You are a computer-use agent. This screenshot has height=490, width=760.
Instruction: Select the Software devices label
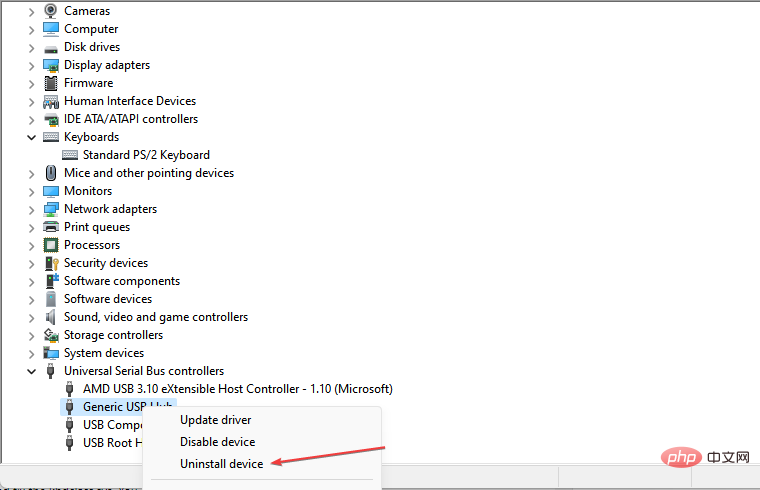coord(108,299)
